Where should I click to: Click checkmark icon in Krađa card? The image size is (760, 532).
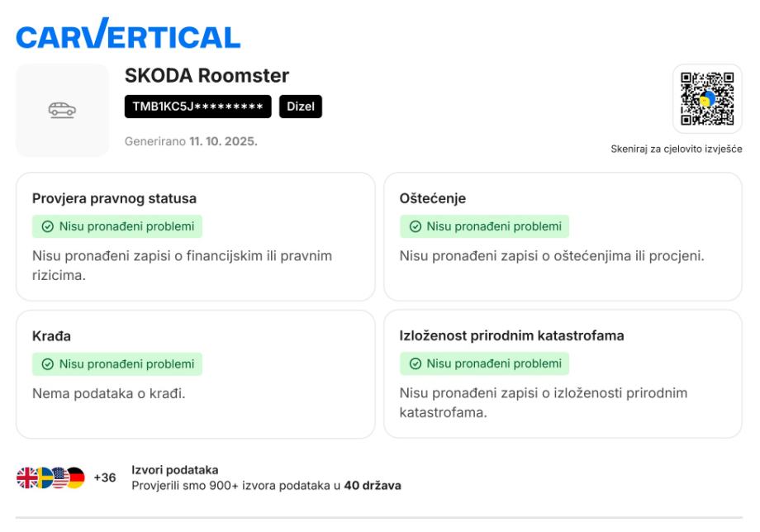[48, 364]
